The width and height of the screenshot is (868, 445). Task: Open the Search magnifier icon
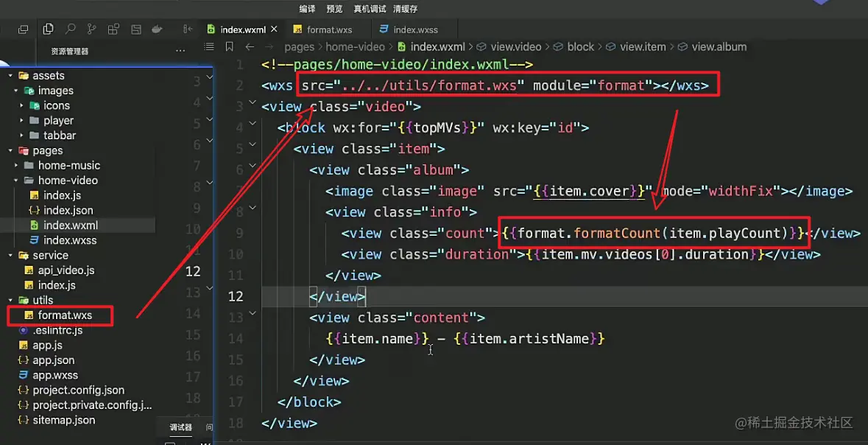tap(70, 29)
